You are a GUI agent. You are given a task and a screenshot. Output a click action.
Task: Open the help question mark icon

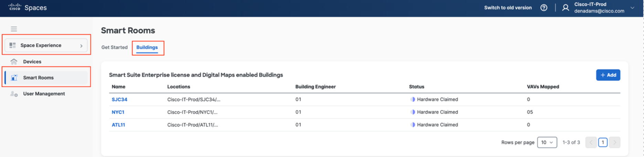point(544,8)
